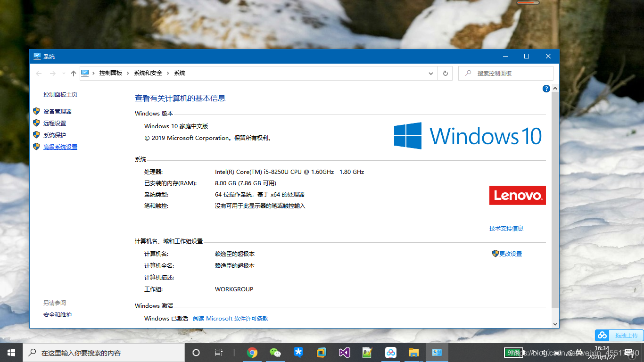Go forward using the forward arrow
The height and width of the screenshot is (362, 644).
[x=53, y=74]
